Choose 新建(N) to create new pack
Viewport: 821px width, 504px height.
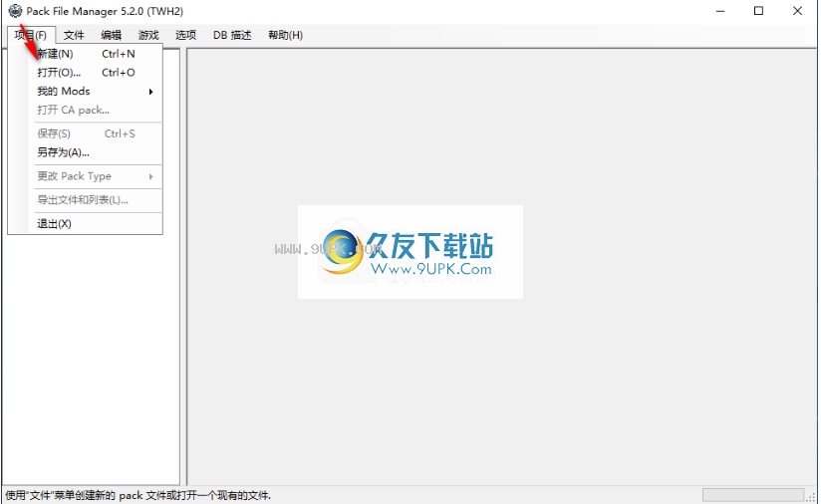click(86, 54)
